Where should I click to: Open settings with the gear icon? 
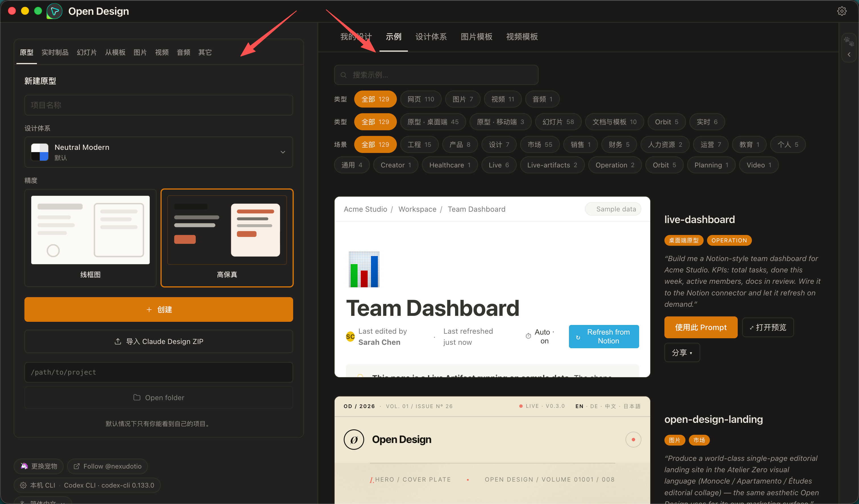842,11
